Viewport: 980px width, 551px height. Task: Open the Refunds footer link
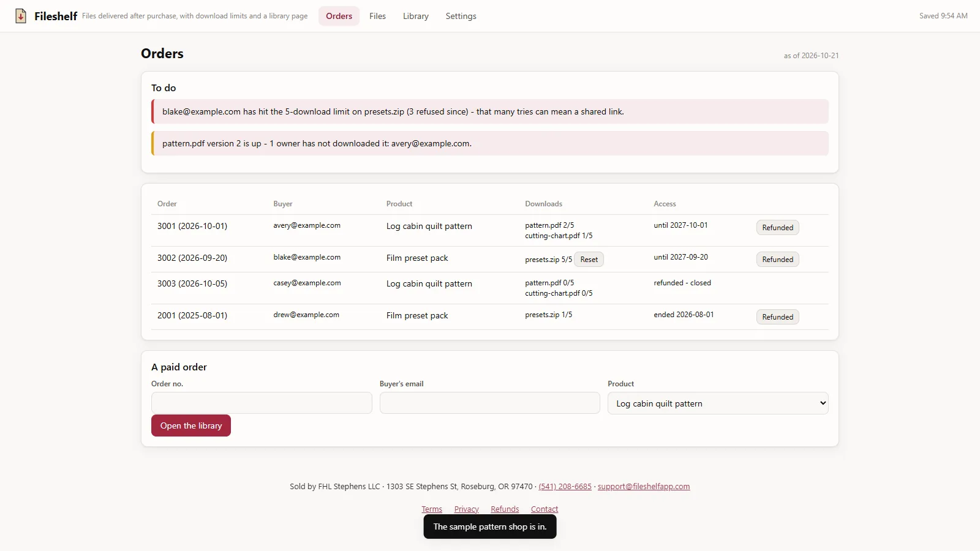click(505, 509)
